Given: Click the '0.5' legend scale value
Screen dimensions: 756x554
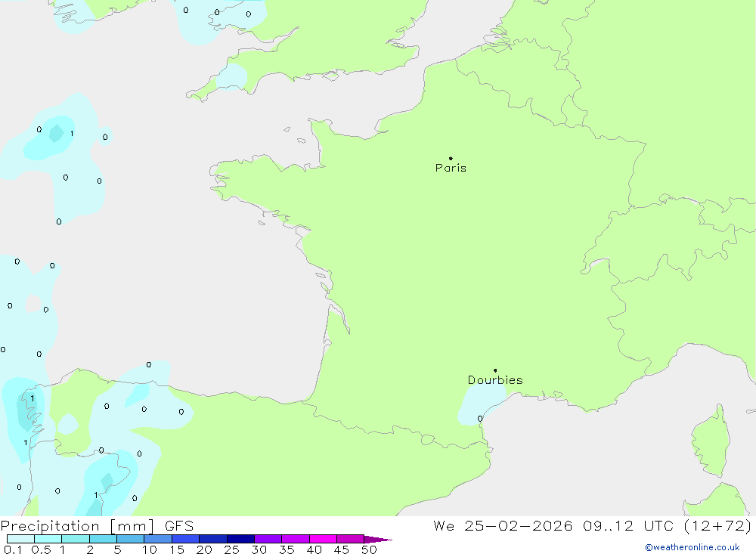Looking at the screenshot, I should tap(41, 549).
